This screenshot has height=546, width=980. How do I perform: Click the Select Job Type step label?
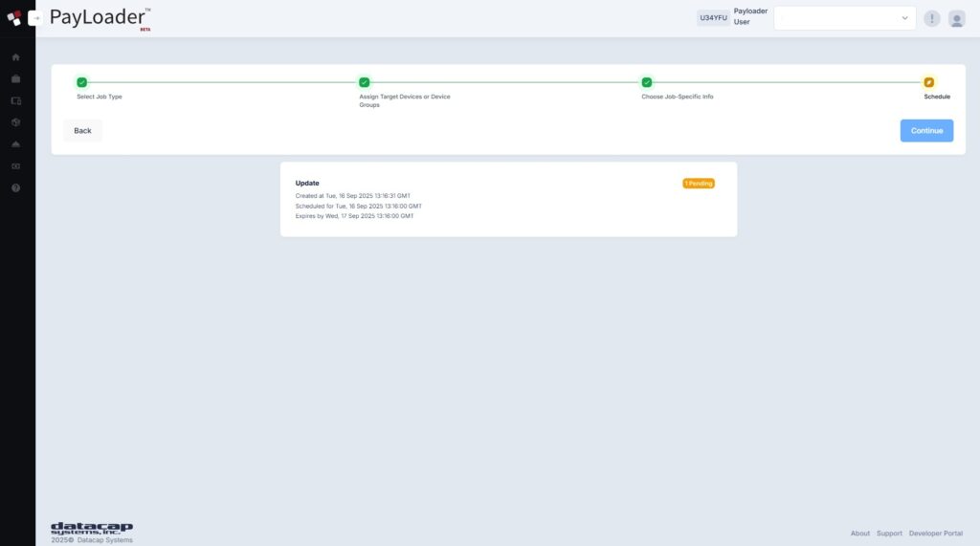pyautogui.click(x=100, y=97)
